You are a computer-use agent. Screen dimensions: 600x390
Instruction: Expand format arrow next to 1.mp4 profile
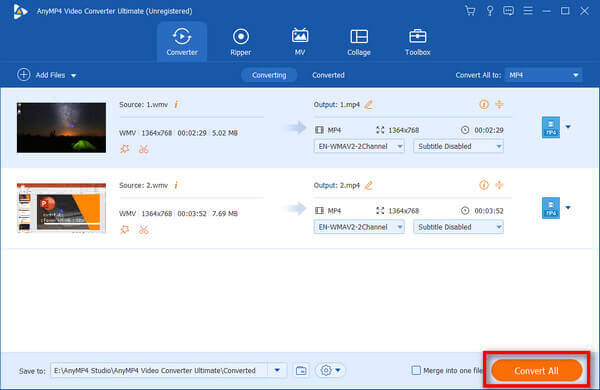(568, 127)
